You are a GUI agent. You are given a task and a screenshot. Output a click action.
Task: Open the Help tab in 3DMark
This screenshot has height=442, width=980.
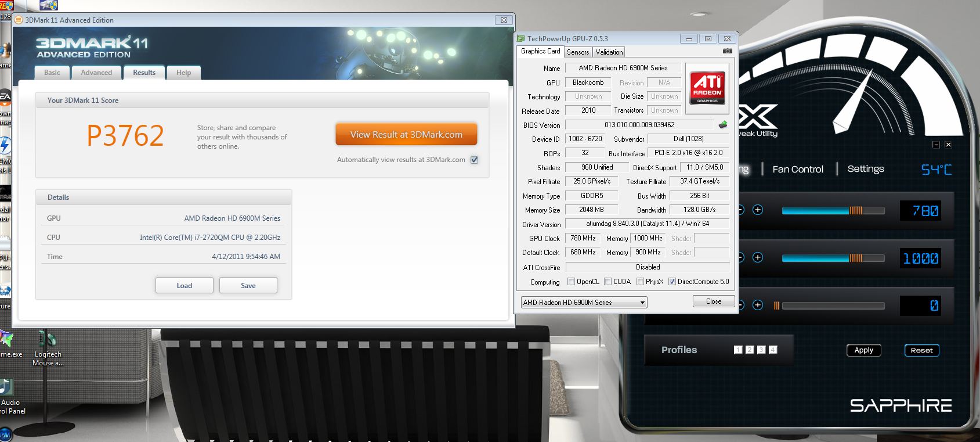click(x=184, y=73)
